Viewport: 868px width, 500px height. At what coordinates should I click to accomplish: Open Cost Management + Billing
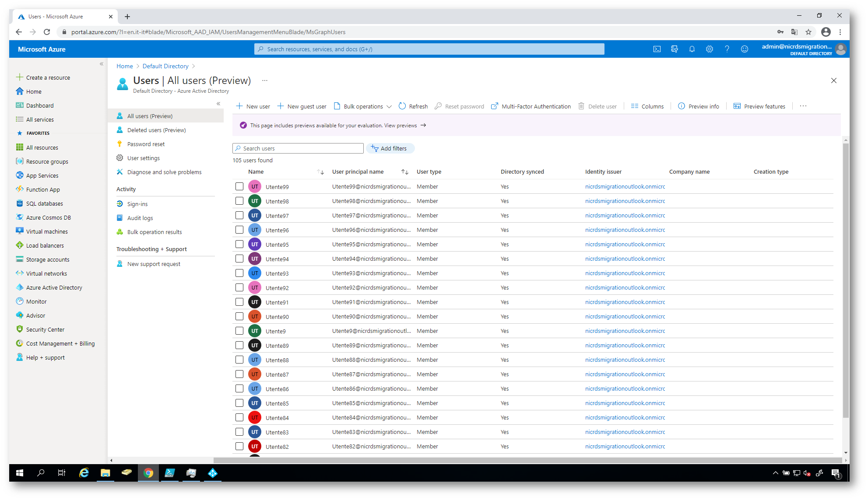tap(60, 343)
